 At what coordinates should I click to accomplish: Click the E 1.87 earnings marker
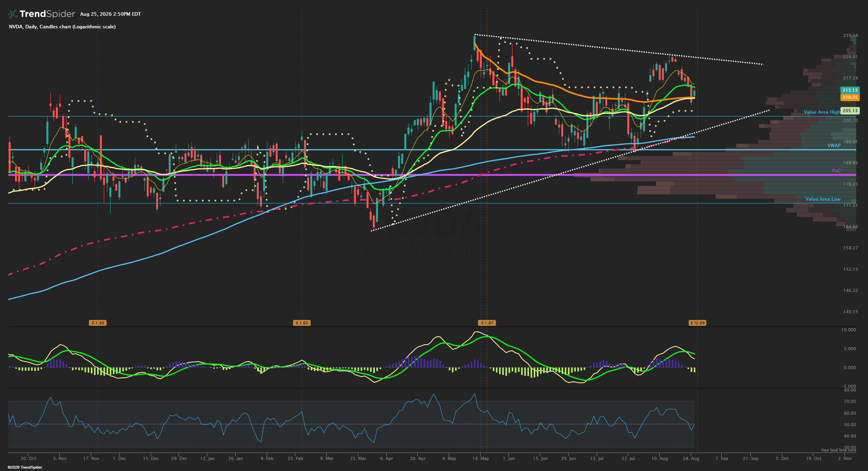click(487, 323)
